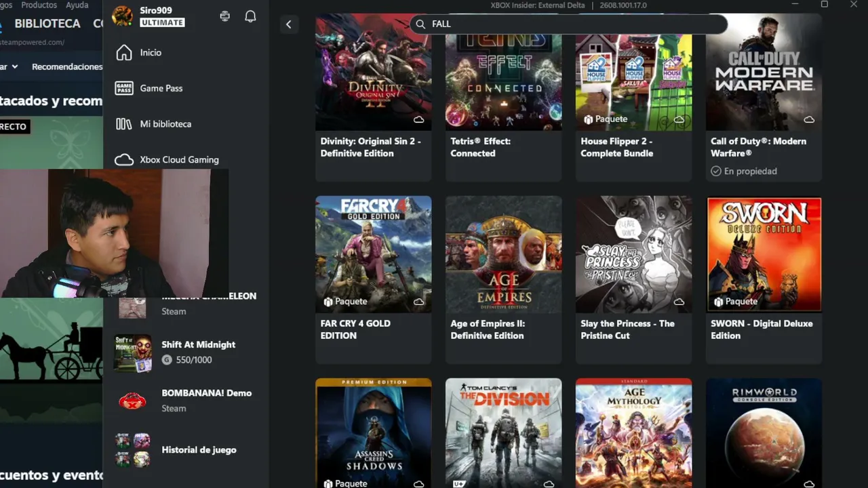Click the Siro909 gamertag text
The width and height of the screenshot is (868, 488).
156,10
